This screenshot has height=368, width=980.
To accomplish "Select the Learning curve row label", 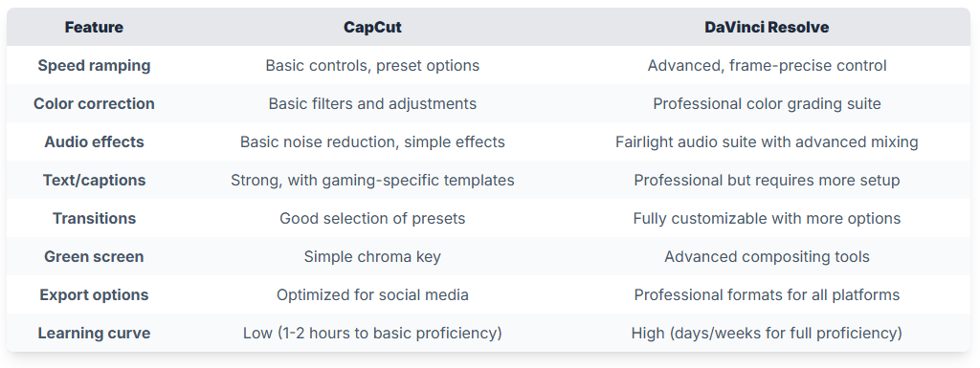I will click(94, 333).
